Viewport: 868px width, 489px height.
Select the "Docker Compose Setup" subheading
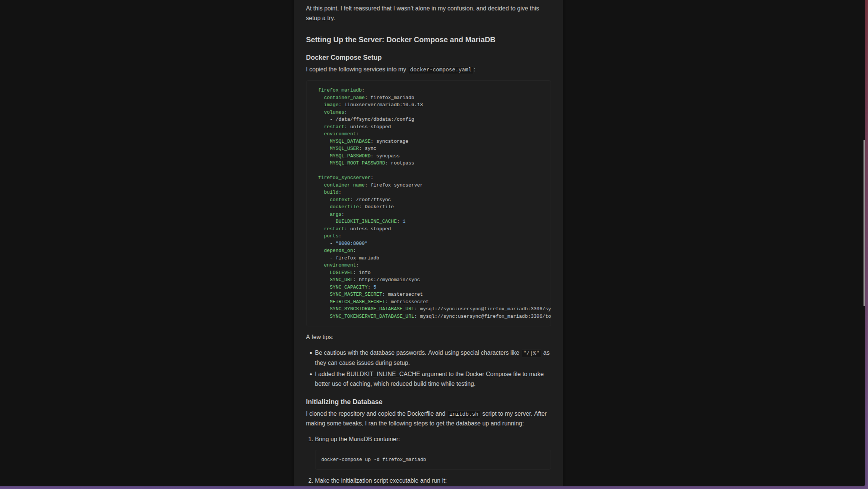344,58
